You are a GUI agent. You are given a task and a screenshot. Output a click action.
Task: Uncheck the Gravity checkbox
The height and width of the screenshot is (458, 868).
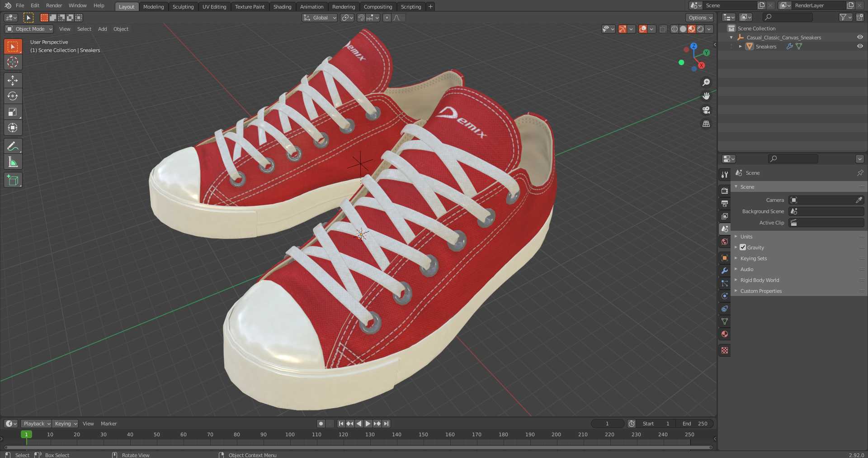743,247
